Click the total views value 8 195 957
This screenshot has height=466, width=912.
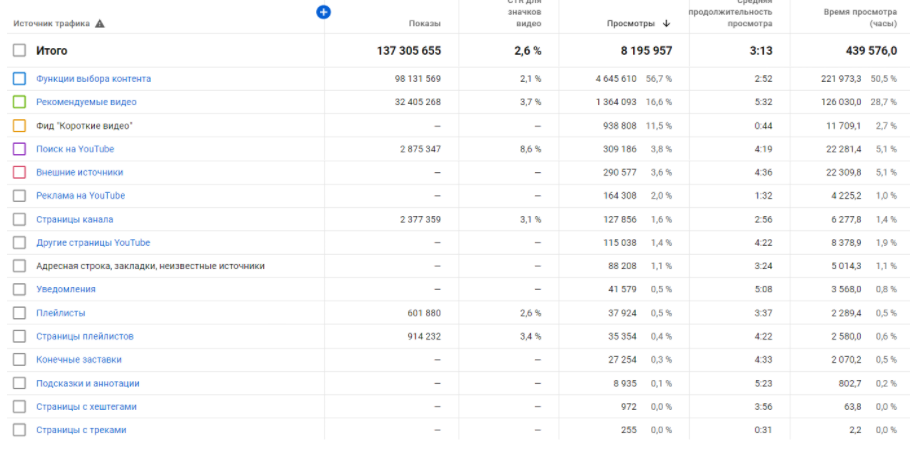(646, 51)
